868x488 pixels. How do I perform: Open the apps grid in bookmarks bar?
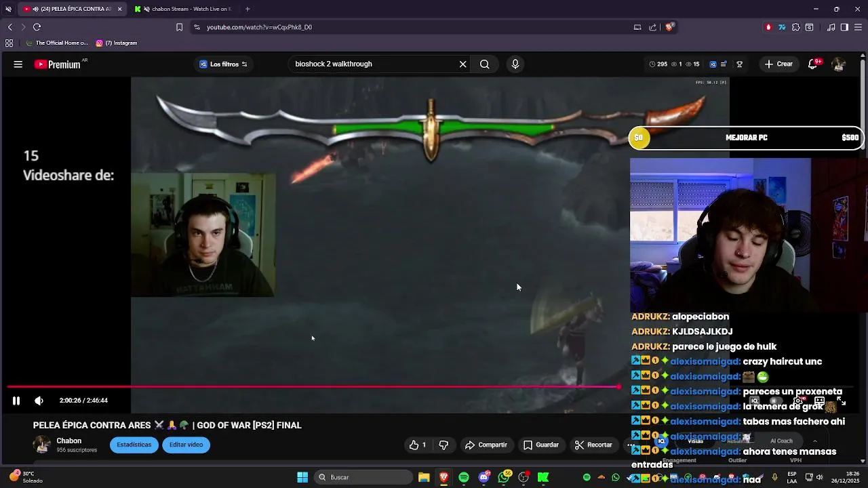(x=9, y=43)
